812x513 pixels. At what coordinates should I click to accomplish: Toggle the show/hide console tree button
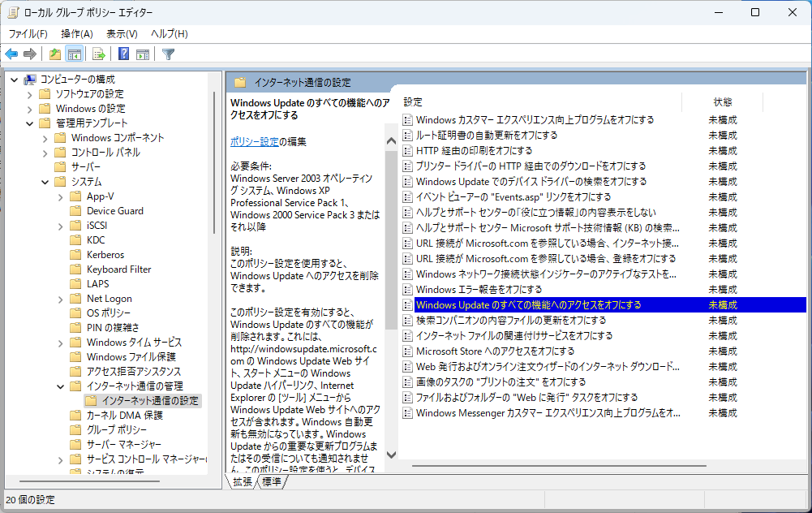tap(75, 54)
